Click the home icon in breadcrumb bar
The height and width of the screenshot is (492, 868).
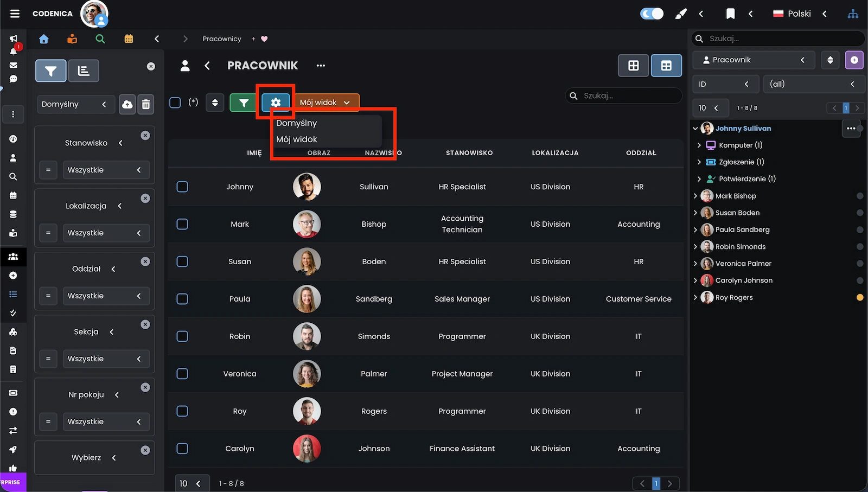44,39
